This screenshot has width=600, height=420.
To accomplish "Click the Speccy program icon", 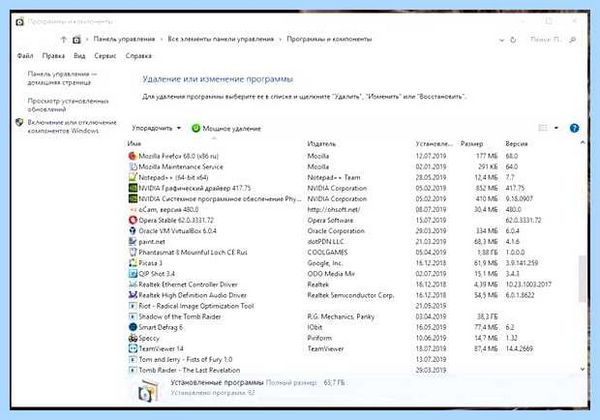I will (132, 338).
